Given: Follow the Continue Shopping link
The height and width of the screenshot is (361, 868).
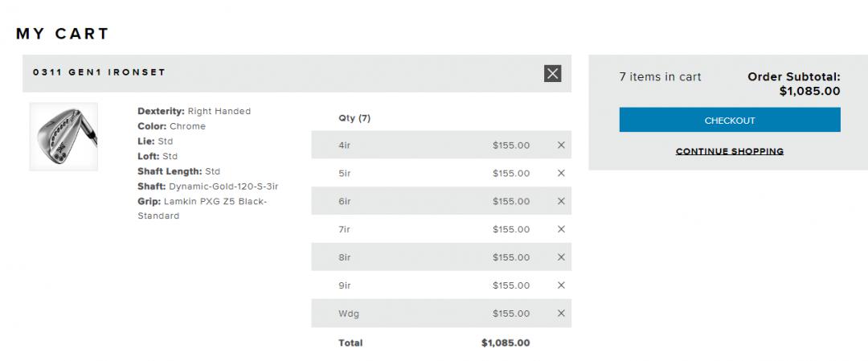Looking at the screenshot, I should point(729,151).
